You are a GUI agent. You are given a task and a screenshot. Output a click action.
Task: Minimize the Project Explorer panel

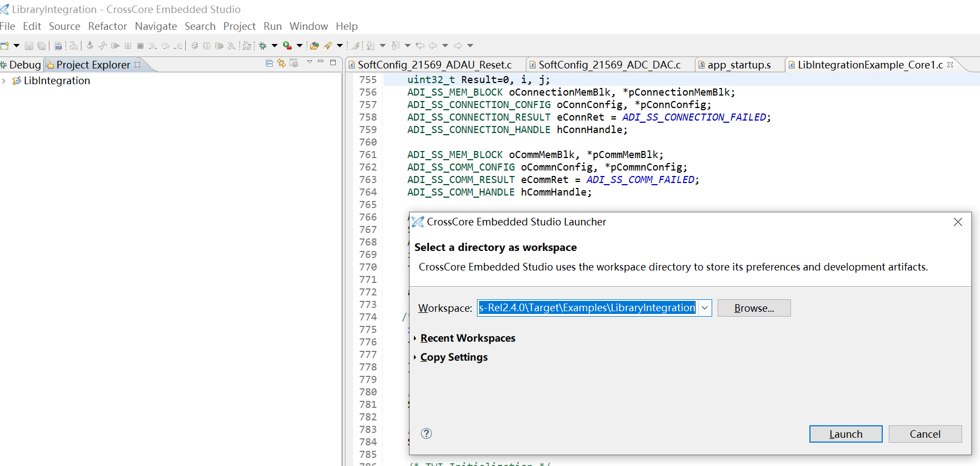click(321, 61)
